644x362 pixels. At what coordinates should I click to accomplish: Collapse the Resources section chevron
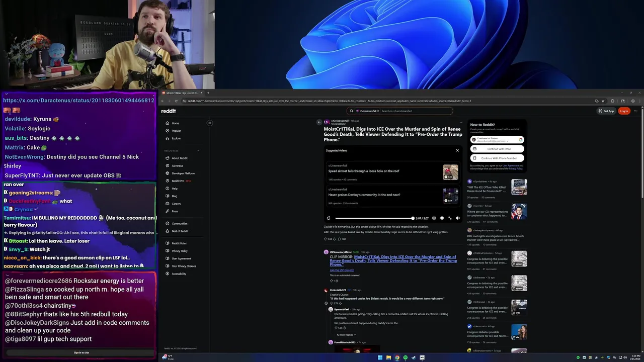coord(198,151)
